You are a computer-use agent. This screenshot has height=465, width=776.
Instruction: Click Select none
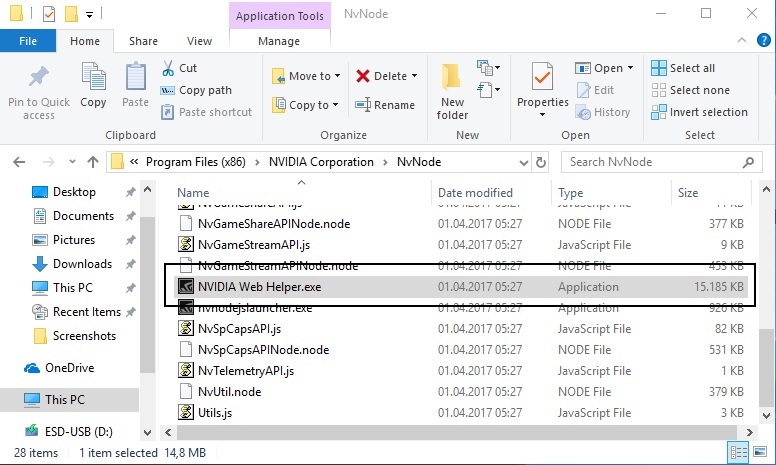pyautogui.click(x=690, y=90)
